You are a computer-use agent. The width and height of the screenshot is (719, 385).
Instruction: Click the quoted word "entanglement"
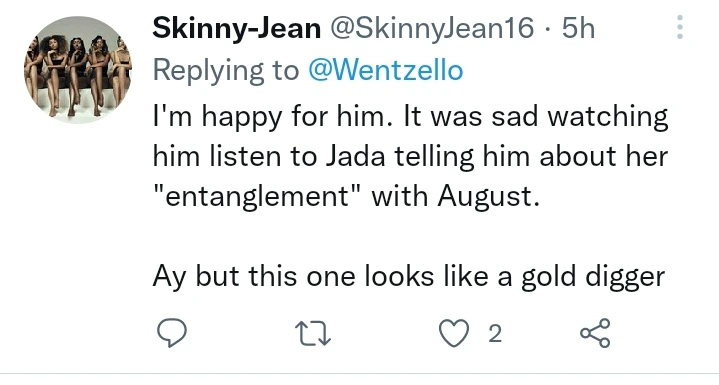pyautogui.click(x=259, y=197)
